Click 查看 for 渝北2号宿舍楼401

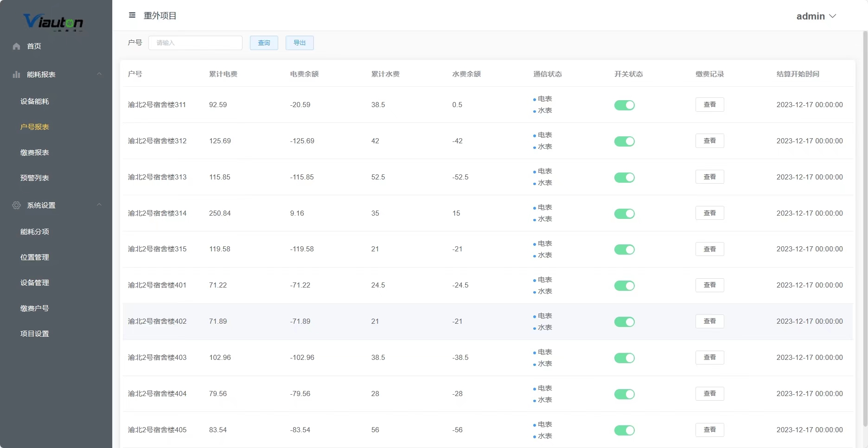[709, 285]
